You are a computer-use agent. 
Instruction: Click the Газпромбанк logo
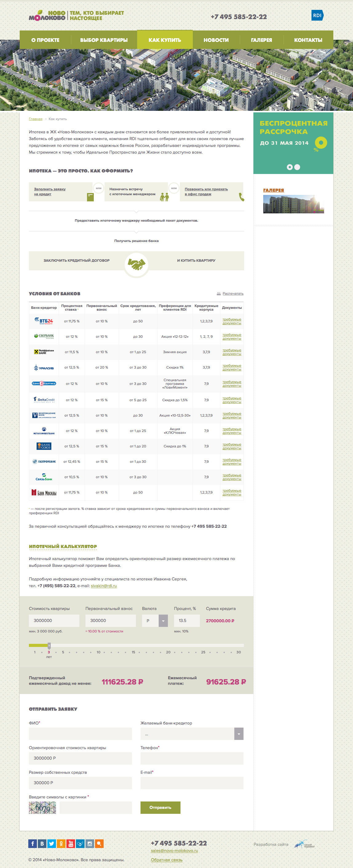44,462
